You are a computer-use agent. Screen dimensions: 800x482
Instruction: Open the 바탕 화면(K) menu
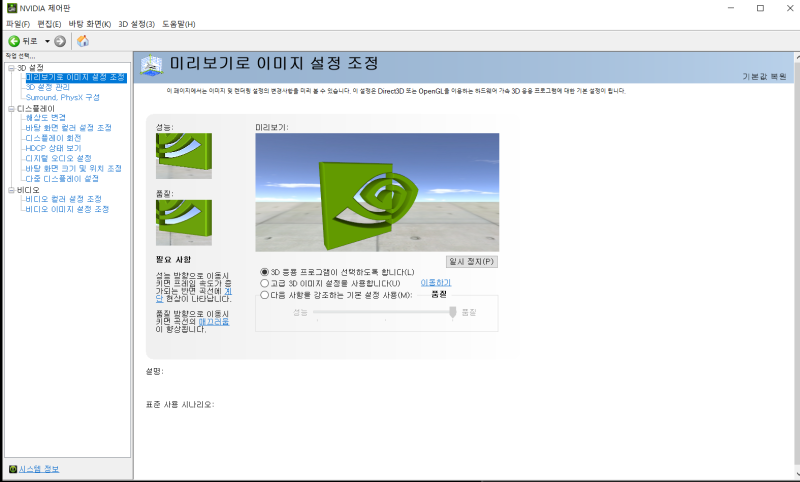[x=90, y=24]
